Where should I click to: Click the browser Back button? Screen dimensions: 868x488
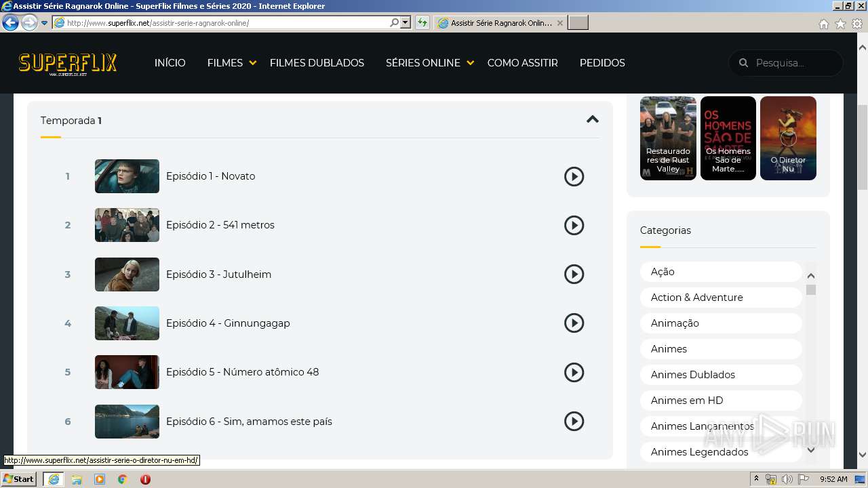coord(10,23)
